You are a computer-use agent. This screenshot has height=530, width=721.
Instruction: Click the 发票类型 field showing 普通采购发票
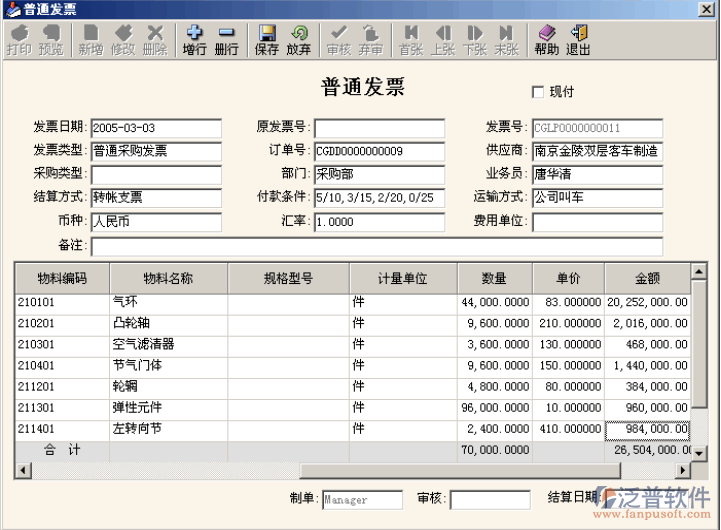coord(155,151)
